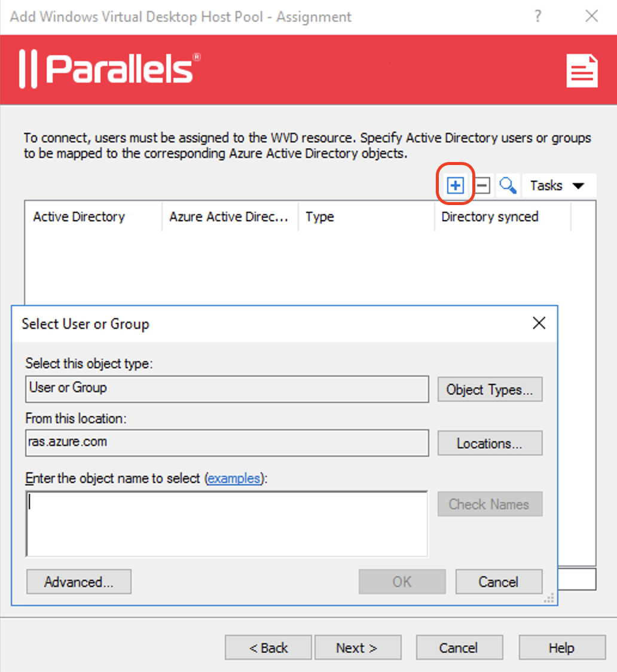Go to Next wizard page
This screenshot has width=617, height=672.
357,648
